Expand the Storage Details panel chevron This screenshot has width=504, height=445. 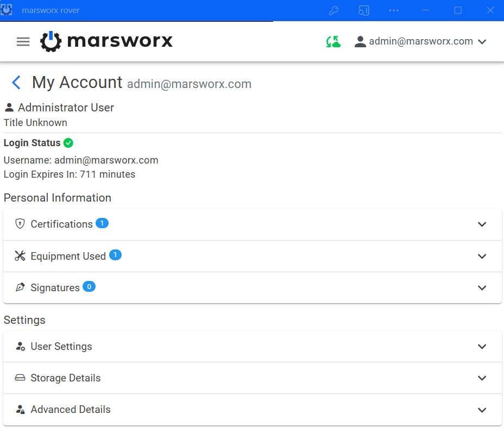[x=482, y=378]
